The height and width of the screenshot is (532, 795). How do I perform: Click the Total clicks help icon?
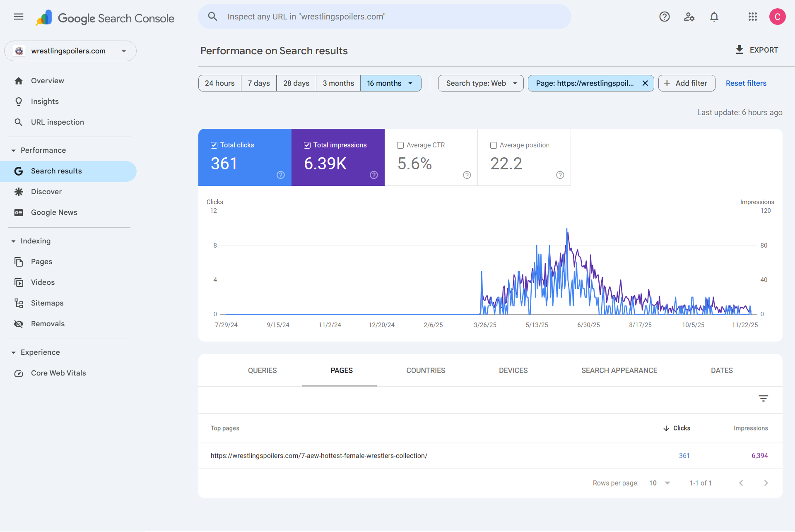point(280,175)
